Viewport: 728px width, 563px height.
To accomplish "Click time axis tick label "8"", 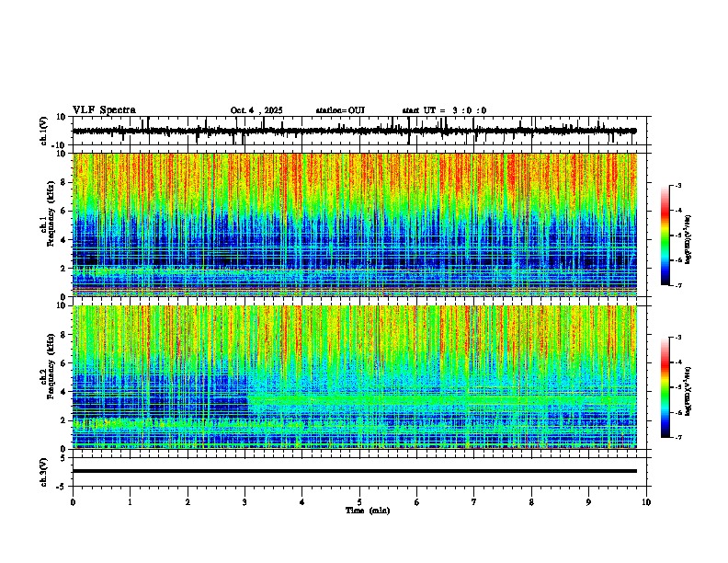I will (x=531, y=502).
